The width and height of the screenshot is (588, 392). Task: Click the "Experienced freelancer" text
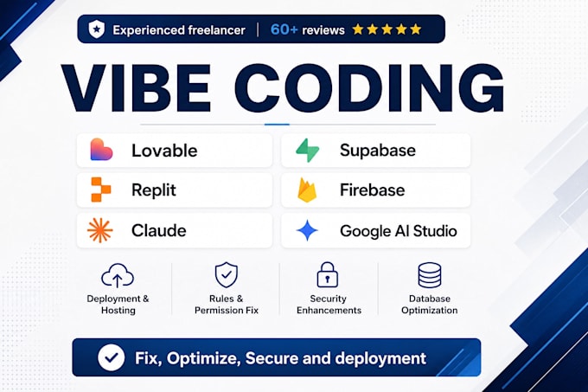179,30
